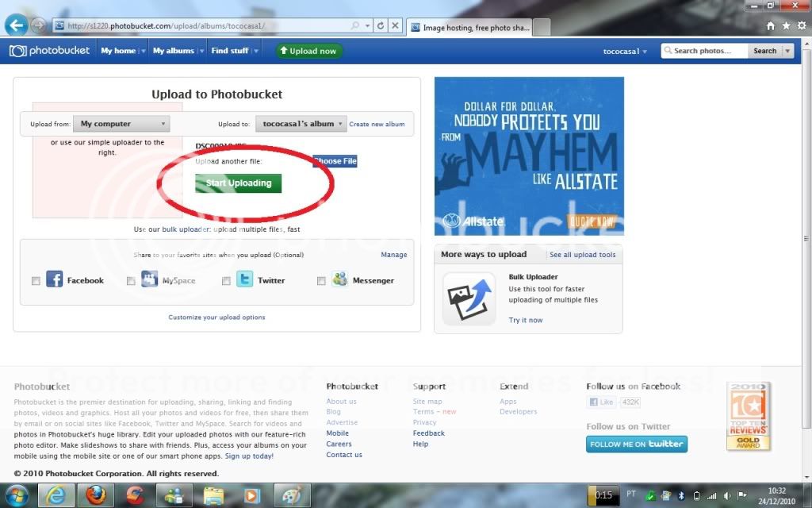Click the MySpace share icon

pyautogui.click(x=149, y=279)
